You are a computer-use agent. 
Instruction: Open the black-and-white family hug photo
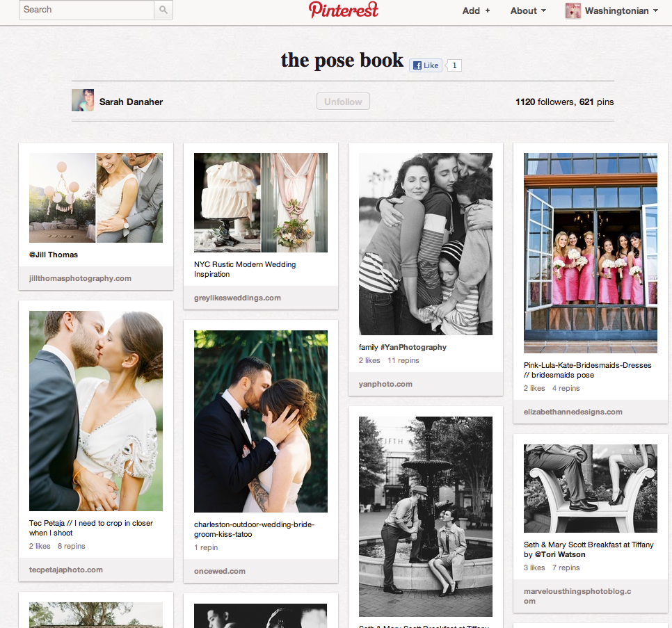pyautogui.click(x=425, y=244)
